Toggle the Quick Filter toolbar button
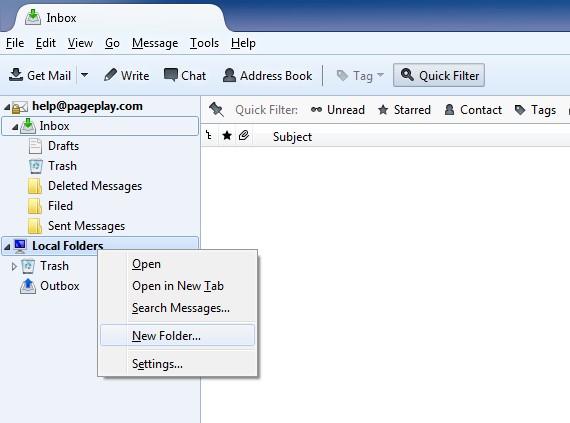This screenshot has height=423, width=570. tap(439, 75)
